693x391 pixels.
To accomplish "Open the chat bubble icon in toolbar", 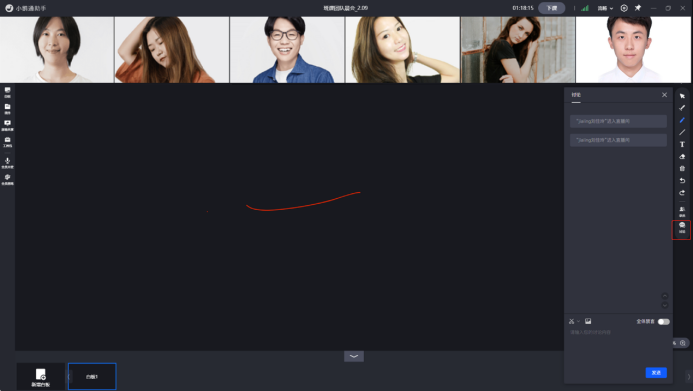I will tap(682, 228).
